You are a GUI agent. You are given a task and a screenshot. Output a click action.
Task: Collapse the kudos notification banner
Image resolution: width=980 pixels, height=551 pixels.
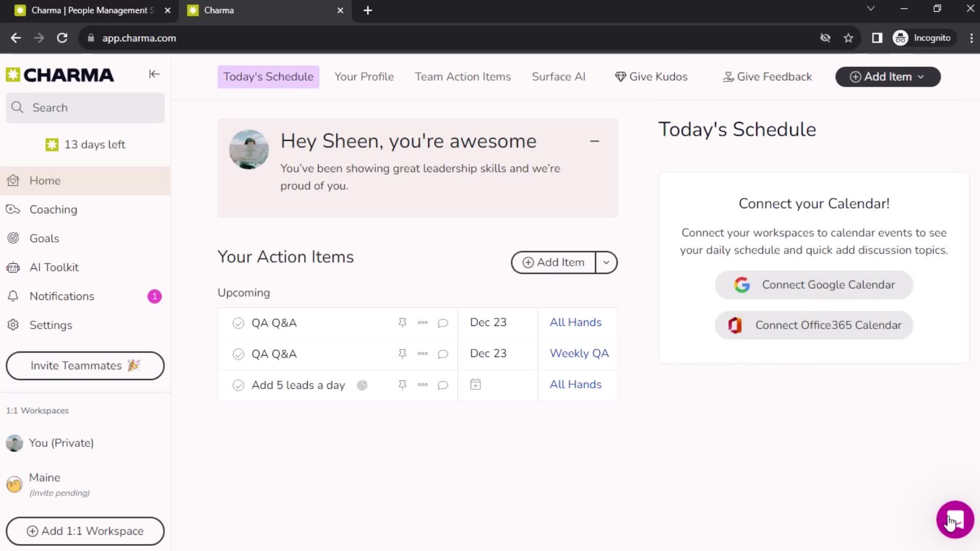click(x=594, y=141)
